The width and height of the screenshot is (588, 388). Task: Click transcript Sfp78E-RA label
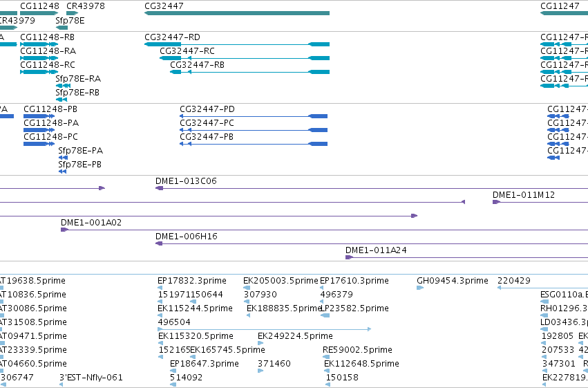click(78, 78)
